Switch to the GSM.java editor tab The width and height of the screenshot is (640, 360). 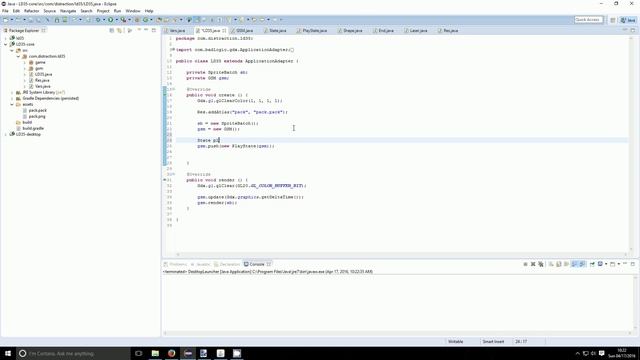(244, 31)
